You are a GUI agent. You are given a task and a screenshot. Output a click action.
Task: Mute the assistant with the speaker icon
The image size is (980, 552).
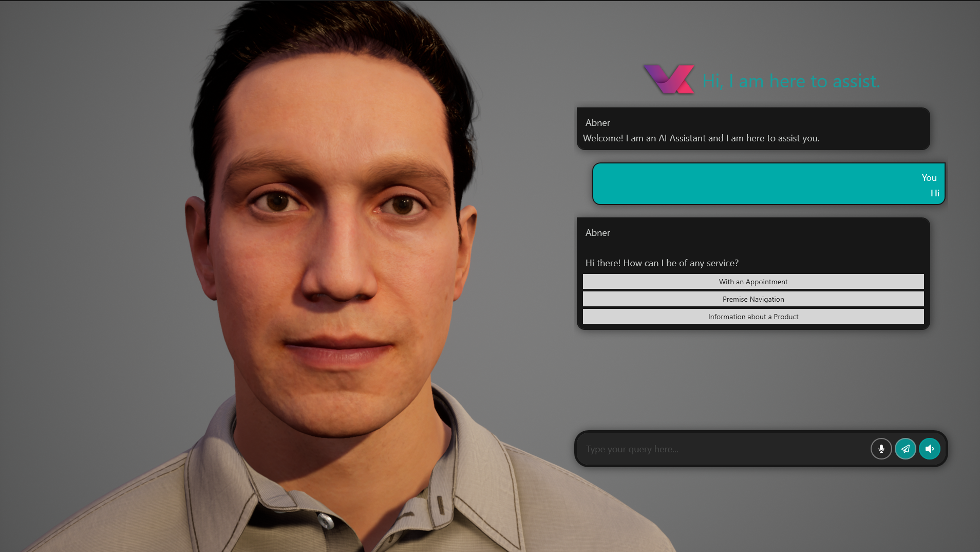coord(929,448)
